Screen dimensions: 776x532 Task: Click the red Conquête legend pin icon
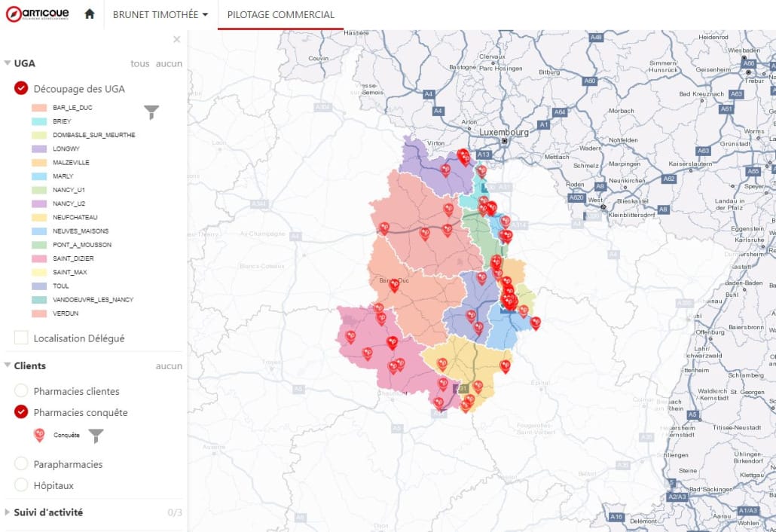(40, 435)
